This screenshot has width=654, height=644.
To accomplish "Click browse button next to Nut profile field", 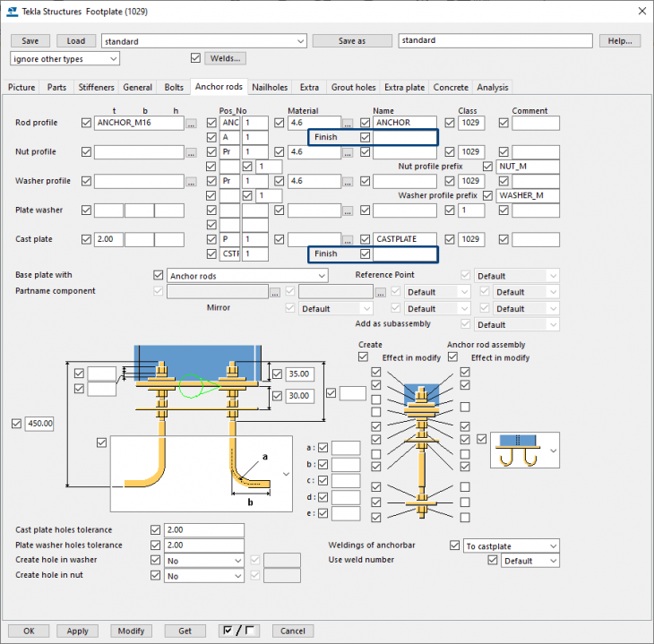I will click(x=191, y=152).
